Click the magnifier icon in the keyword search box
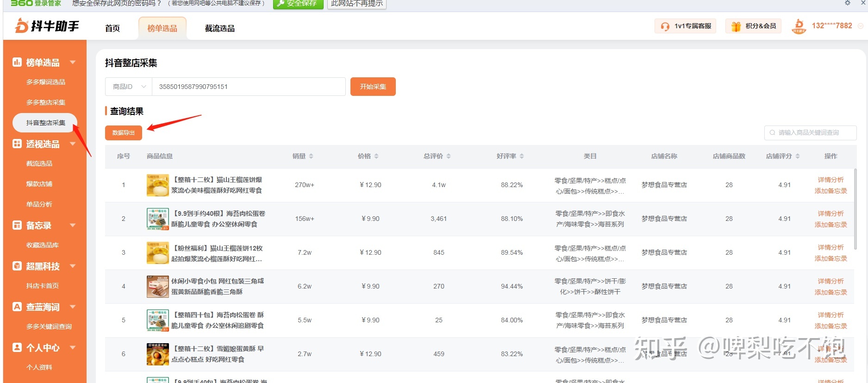This screenshot has width=868, height=383. click(772, 132)
